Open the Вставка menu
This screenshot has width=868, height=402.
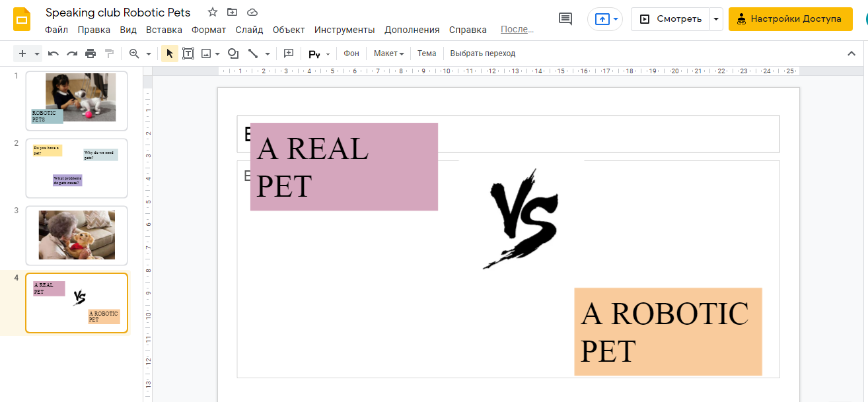point(164,30)
